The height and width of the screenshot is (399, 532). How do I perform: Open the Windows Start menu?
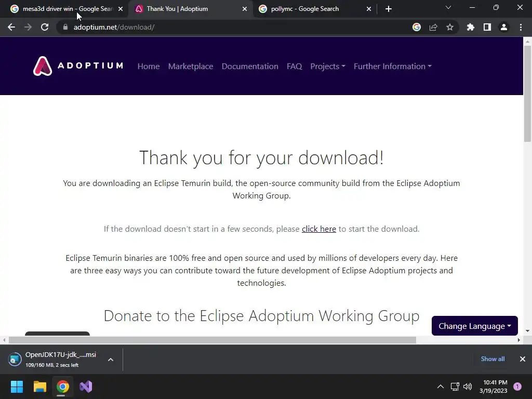click(17, 387)
